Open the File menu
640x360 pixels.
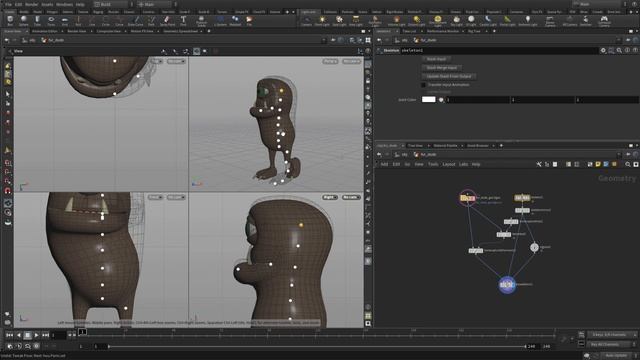(x=8, y=4)
